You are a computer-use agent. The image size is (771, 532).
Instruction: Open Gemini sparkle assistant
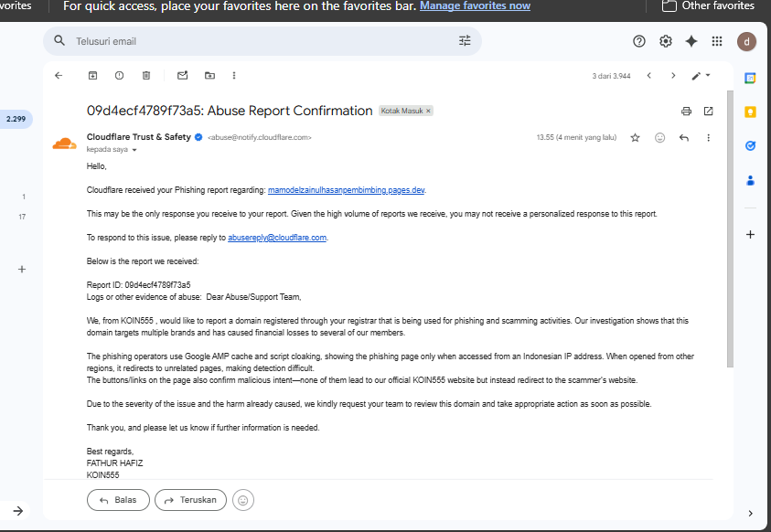[x=691, y=41]
